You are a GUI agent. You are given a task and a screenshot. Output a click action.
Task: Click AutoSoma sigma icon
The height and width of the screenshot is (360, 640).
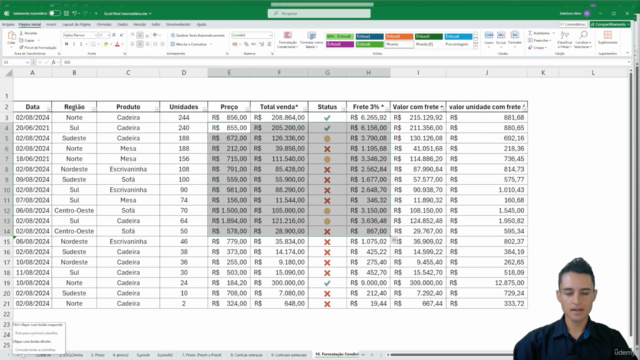click(530, 33)
